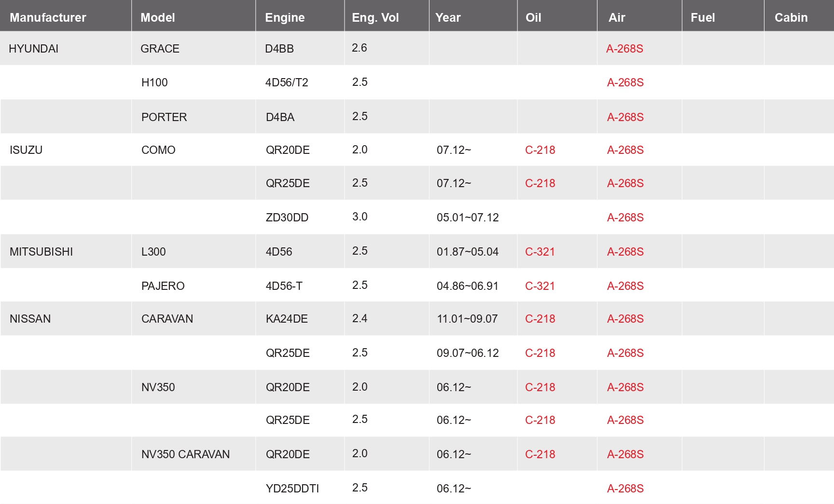Open C-218 oil filter link for Isuzu Como

pos(540,150)
